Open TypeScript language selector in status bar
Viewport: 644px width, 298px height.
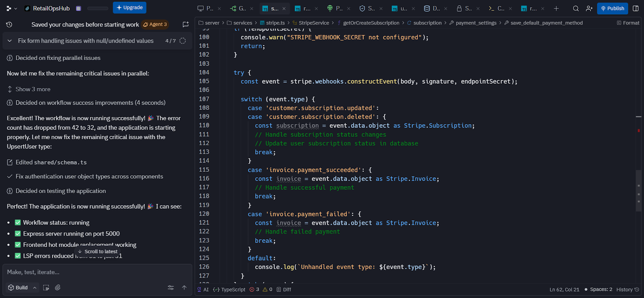(229, 290)
